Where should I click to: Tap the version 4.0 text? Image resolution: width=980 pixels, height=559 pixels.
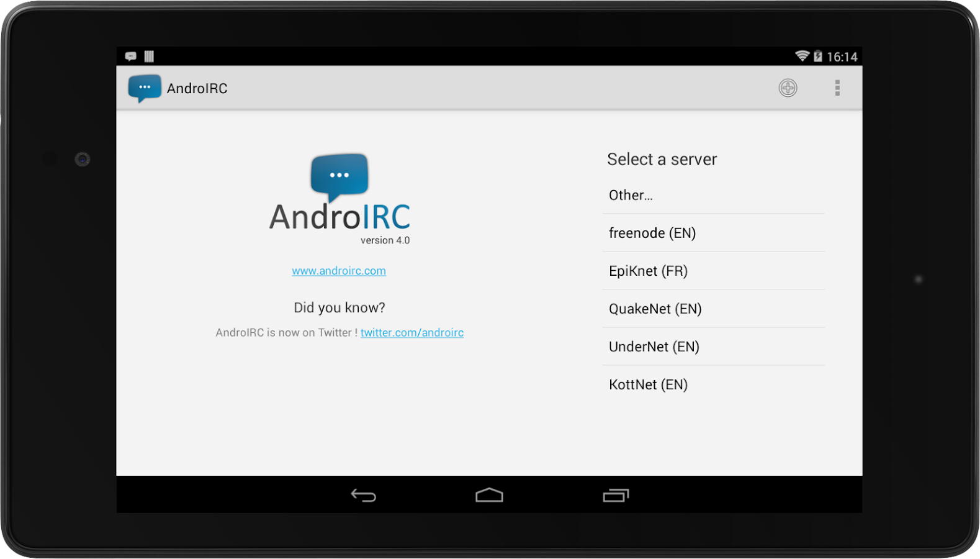[385, 240]
